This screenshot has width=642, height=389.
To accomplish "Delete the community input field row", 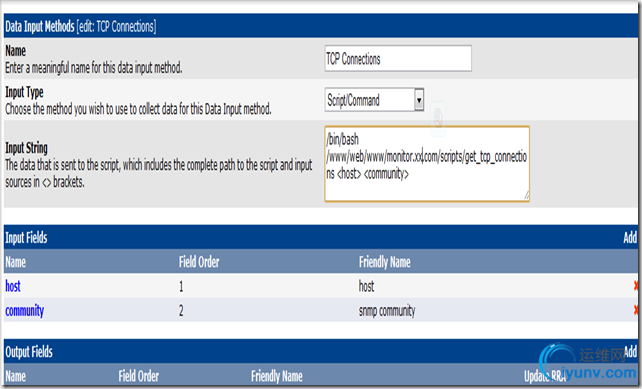I will (635, 310).
